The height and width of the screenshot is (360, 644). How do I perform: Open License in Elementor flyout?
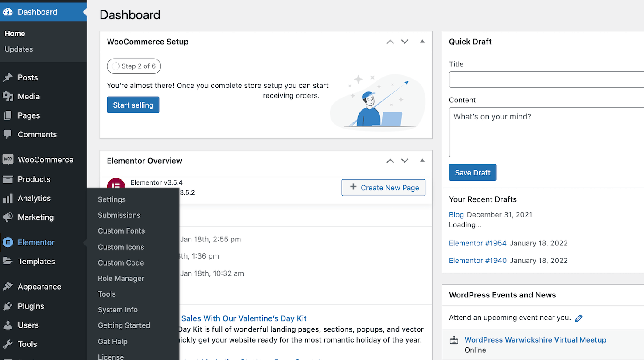pyautogui.click(x=111, y=357)
